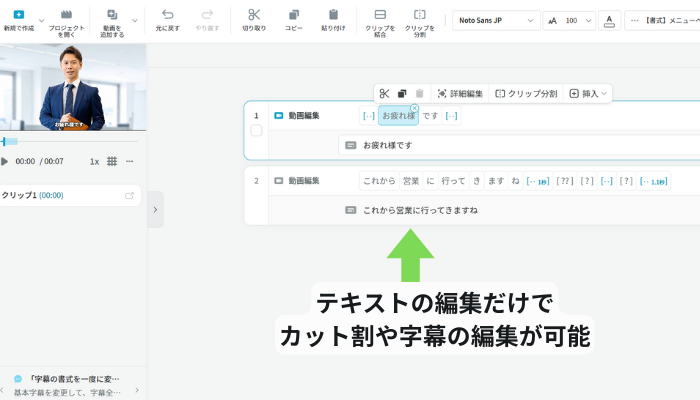Paste with the 貼り付け toolbar button
Viewport: 700px width, 400px height.
coord(333,21)
